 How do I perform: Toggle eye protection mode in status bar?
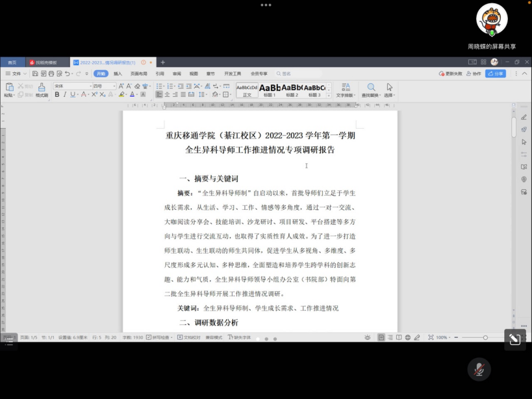click(368, 338)
